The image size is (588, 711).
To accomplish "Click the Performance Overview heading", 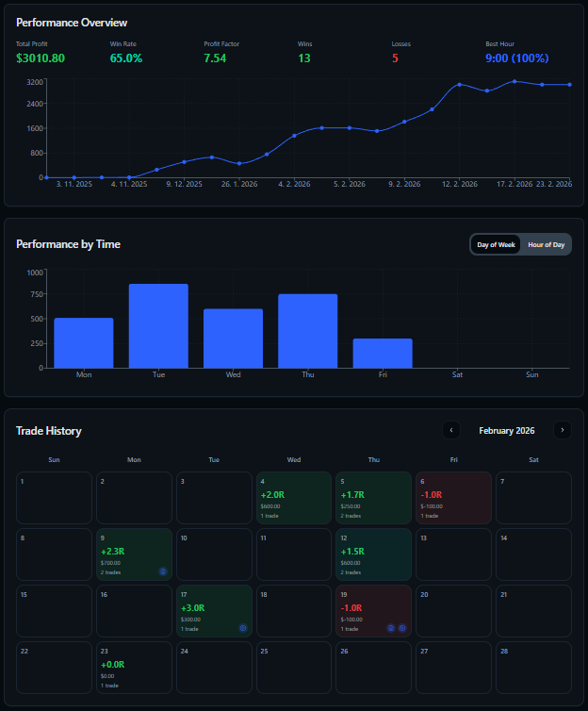I will [x=72, y=23].
